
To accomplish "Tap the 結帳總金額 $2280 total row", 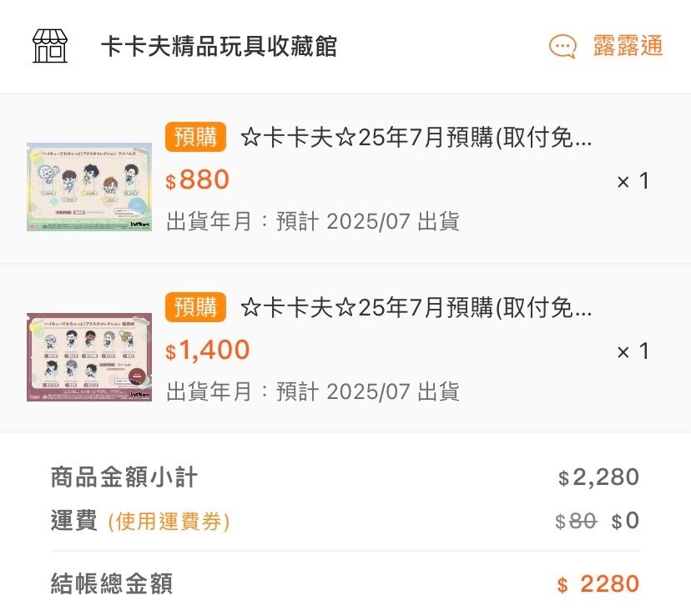I will (x=345, y=584).
